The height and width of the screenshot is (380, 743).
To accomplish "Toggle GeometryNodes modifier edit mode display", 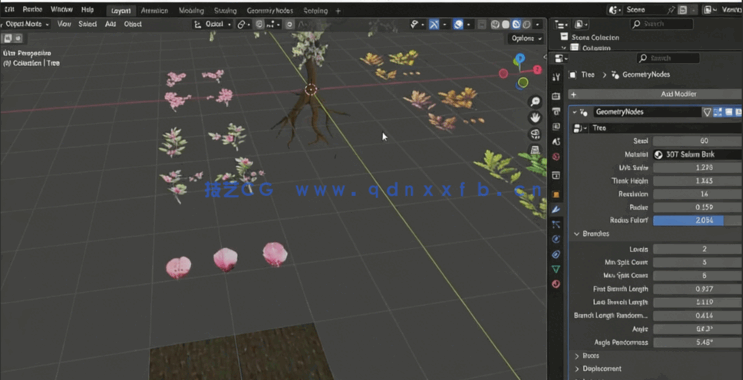I will (x=717, y=112).
